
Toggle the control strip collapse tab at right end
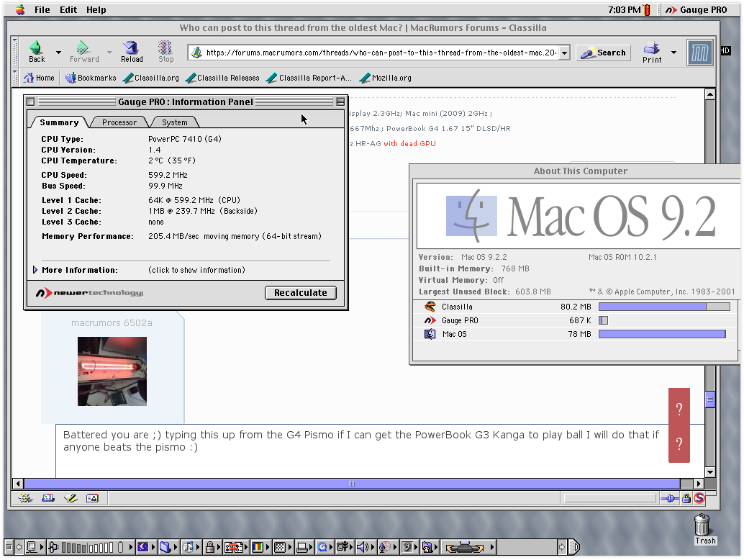point(573,547)
